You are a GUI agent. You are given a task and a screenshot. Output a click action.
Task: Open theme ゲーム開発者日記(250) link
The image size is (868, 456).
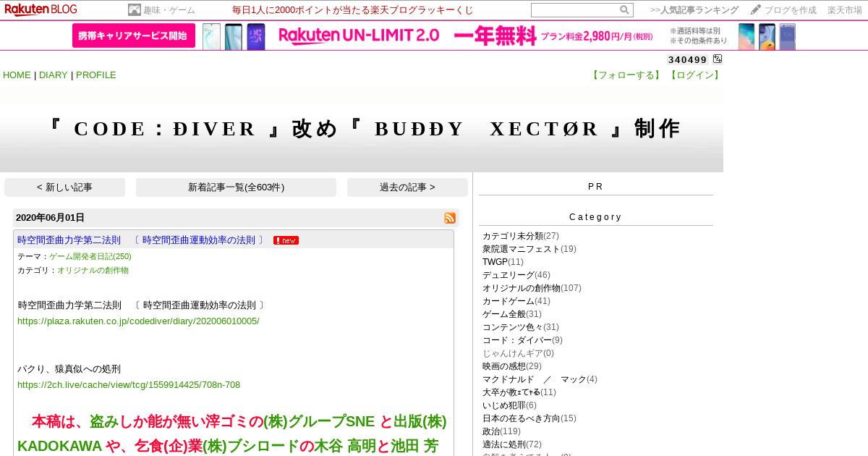click(90, 256)
